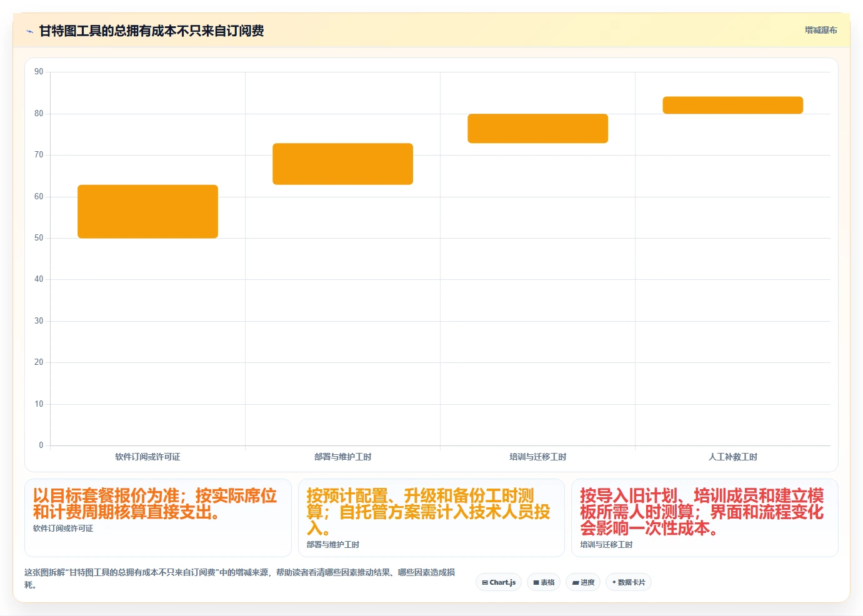Select the orange bar for 人工补救工时

click(732, 105)
